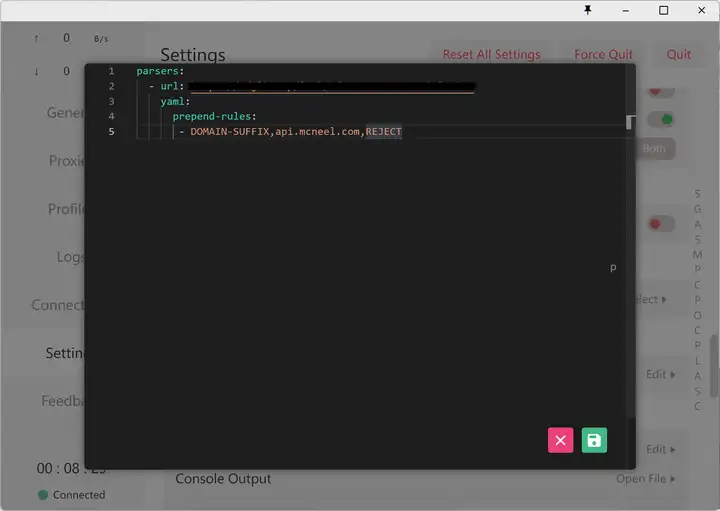Screen dimensions: 720x511
Task: Cancel editing with the pink X button
Action: tap(560, 440)
